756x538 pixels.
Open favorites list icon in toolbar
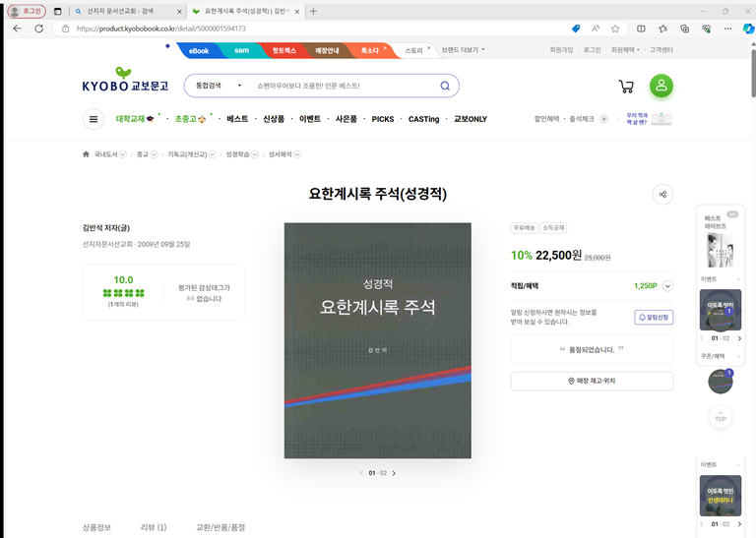(662, 29)
